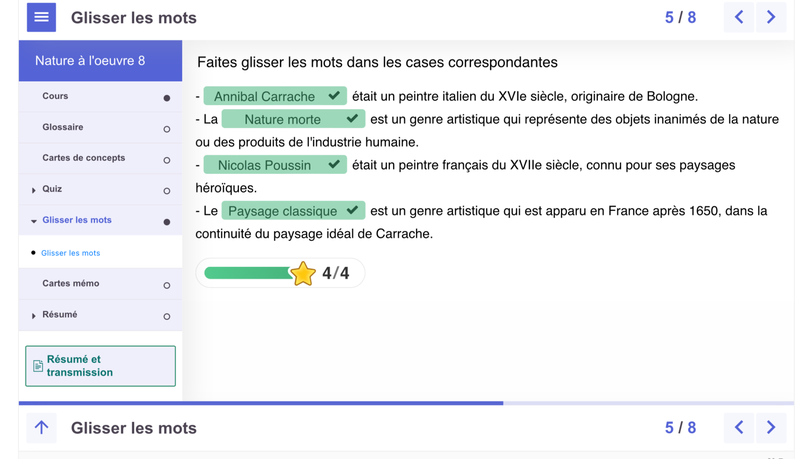Click the Résumé et transmission button
Image resolution: width=800 pixels, height=459 pixels.
tap(100, 366)
